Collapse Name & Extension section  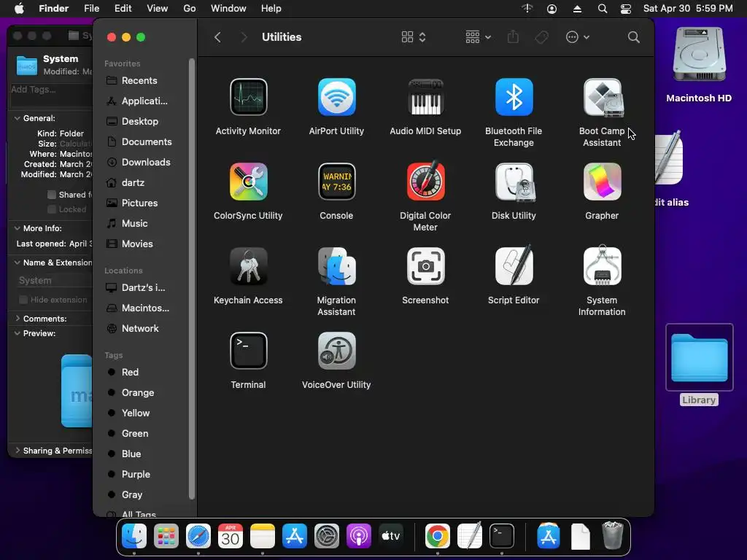pos(18,262)
